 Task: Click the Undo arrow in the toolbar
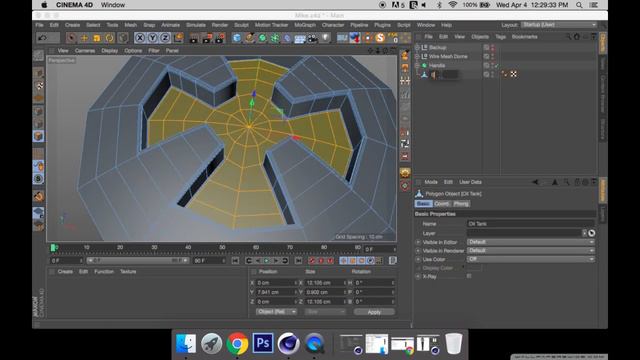pyautogui.click(x=42, y=38)
